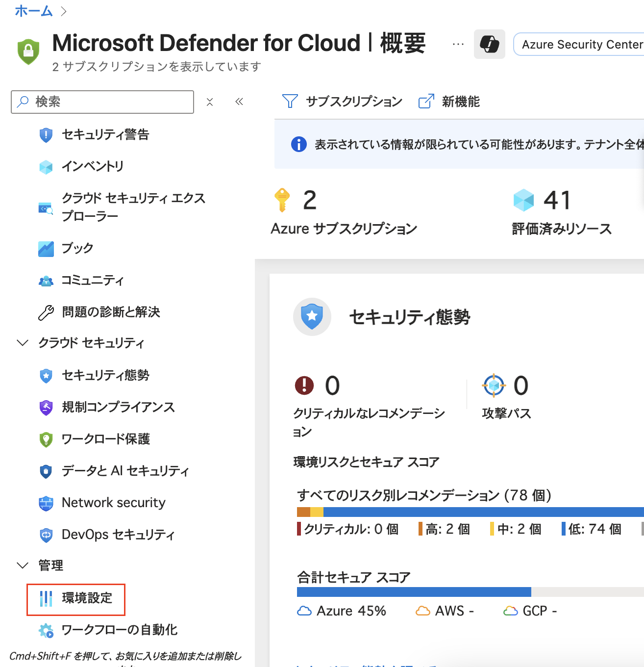Open コミュニティ menu item

pos(93,281)
